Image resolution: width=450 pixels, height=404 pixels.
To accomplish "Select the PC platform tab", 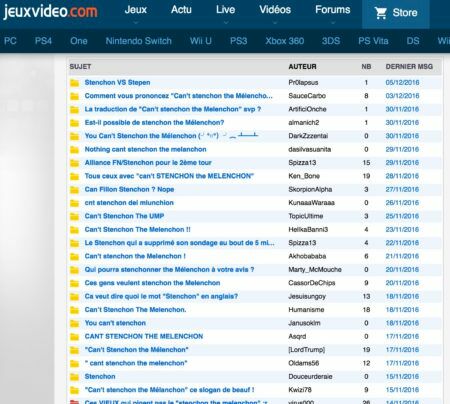I will (x=10, y=41).
